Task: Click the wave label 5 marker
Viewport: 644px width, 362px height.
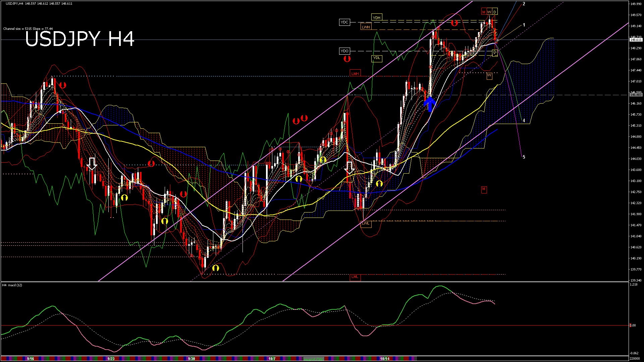Action: pyautogui.click(x=524, y=157)
